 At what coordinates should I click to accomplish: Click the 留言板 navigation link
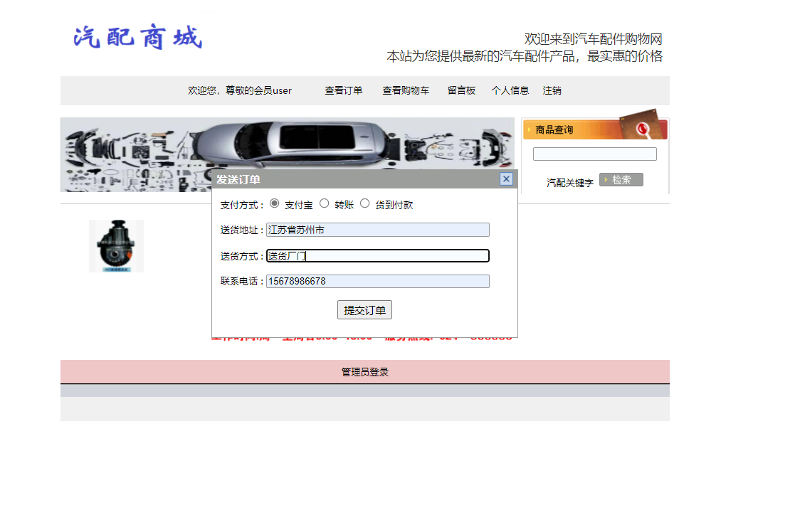pos(460,90)
